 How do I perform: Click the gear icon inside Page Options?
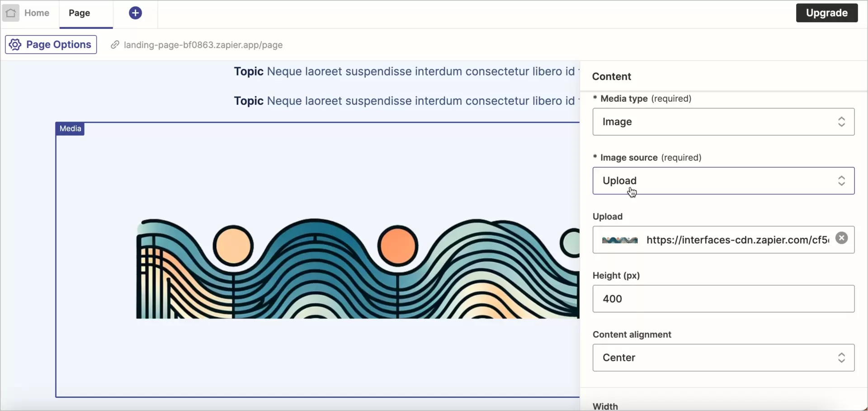14,44
